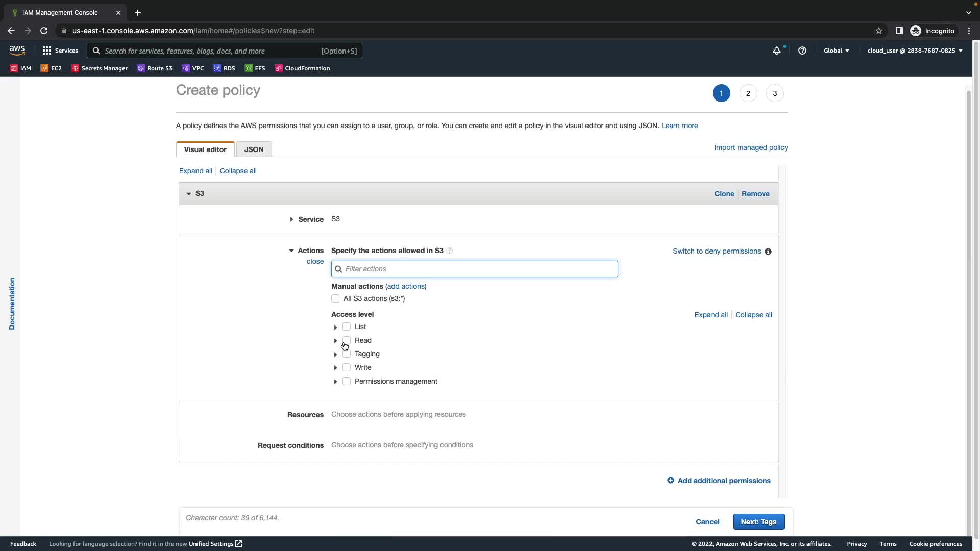Open the Import managed policy link
The width and height of the screenshot is (980, 551).
point(750,147)
